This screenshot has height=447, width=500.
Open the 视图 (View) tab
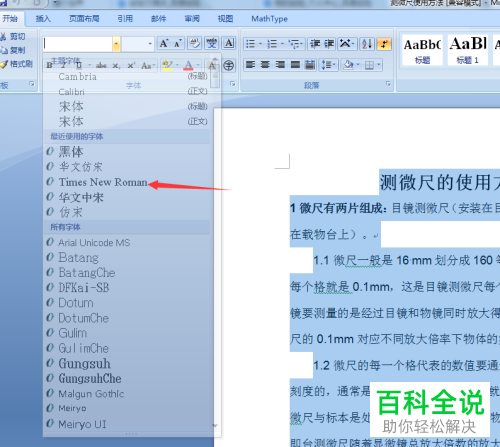225,19
